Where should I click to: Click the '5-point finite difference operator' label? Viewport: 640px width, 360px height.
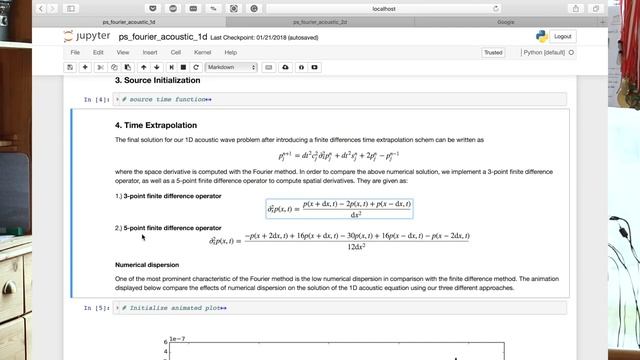(172, 228)
